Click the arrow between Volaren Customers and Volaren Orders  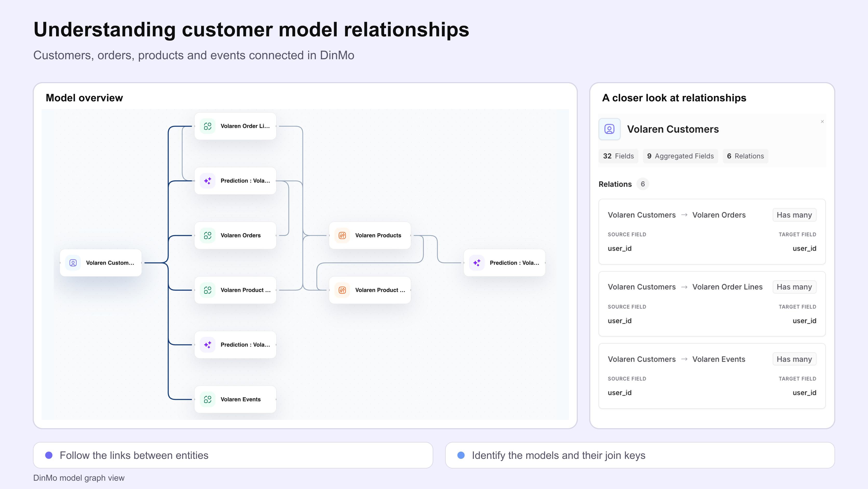coord(684,215)
